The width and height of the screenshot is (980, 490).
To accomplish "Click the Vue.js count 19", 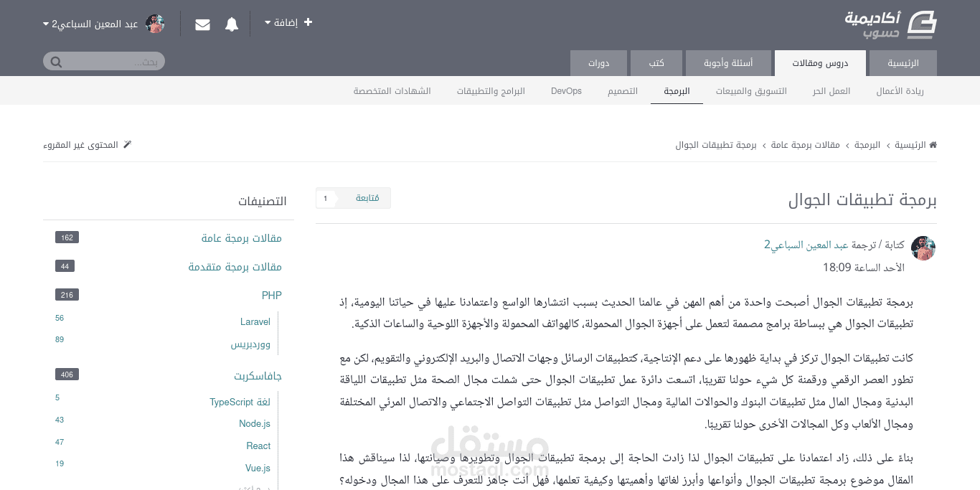I will (x=60, y=463).
